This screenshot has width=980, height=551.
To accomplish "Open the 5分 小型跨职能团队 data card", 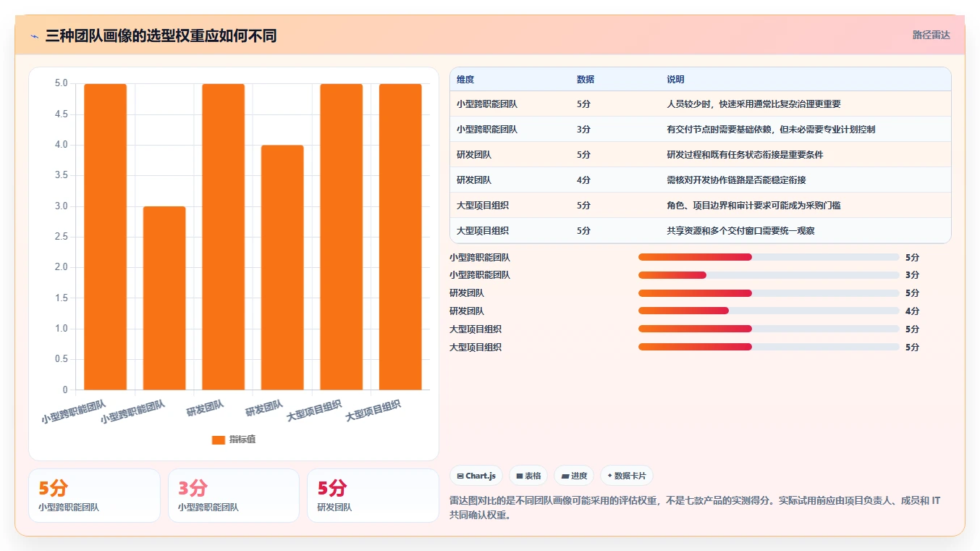I will (94, 495).
